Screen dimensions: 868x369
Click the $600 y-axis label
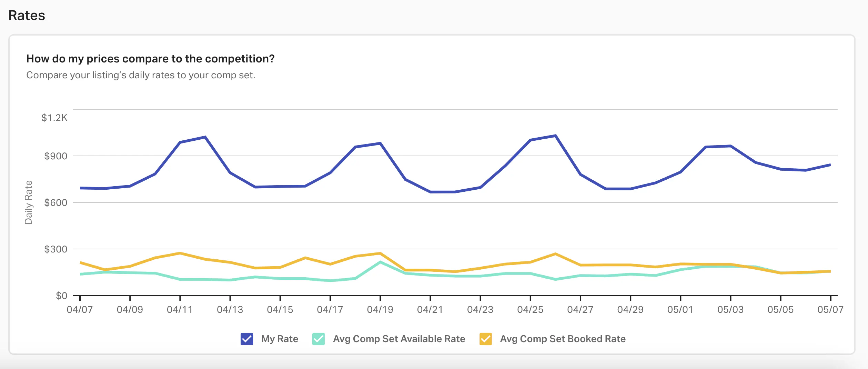55,203
